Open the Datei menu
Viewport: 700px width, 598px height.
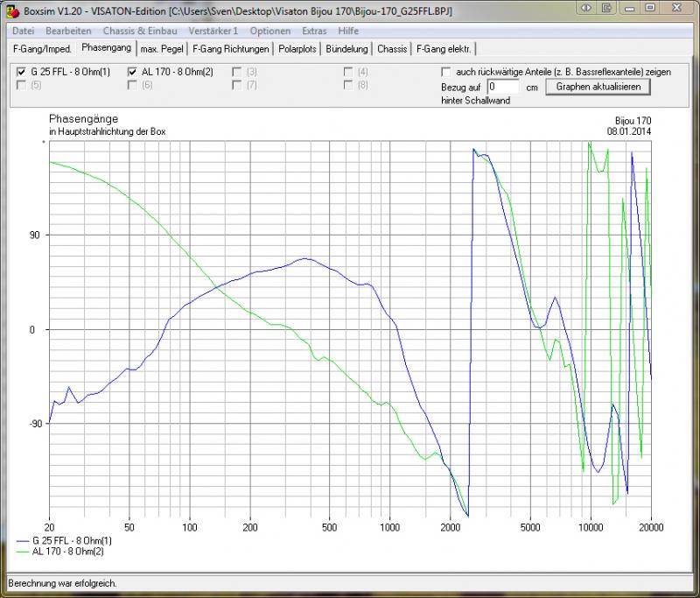click(x=24, y=31)
